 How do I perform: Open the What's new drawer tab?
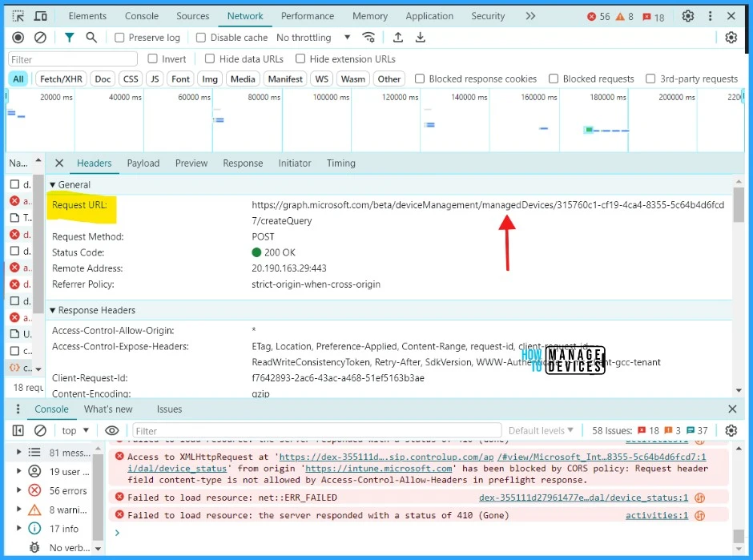[x=108, y=409]
